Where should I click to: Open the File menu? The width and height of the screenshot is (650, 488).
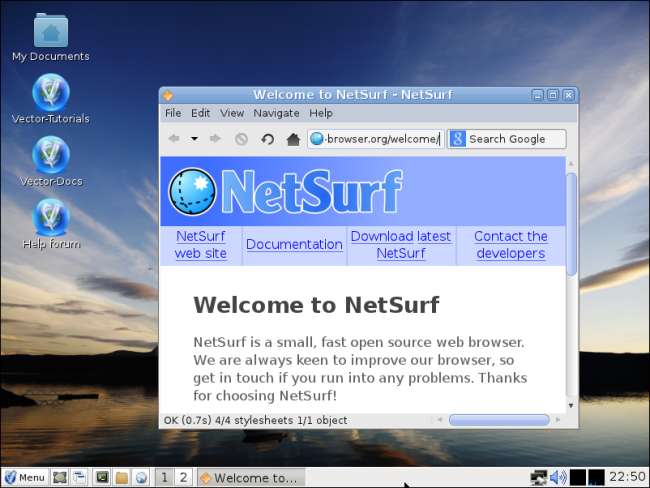pyautogui.click(x=173, y=113)
